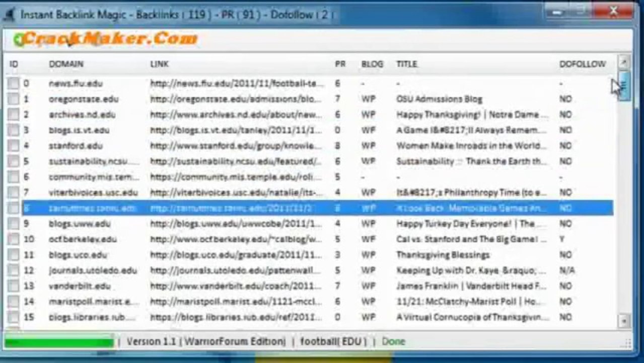Select the checkbox next to blogs.is.vt.edu
Screen dimensions: 644x363
[13, 130]
